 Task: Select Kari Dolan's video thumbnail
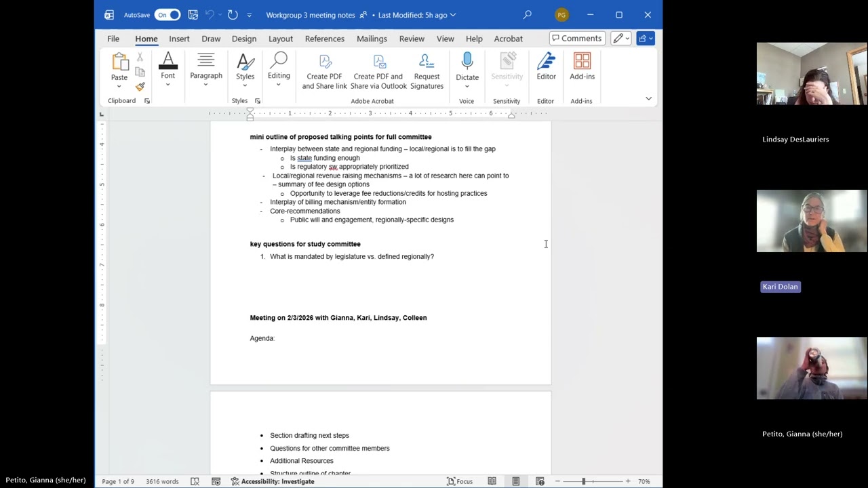coord(812,221)
